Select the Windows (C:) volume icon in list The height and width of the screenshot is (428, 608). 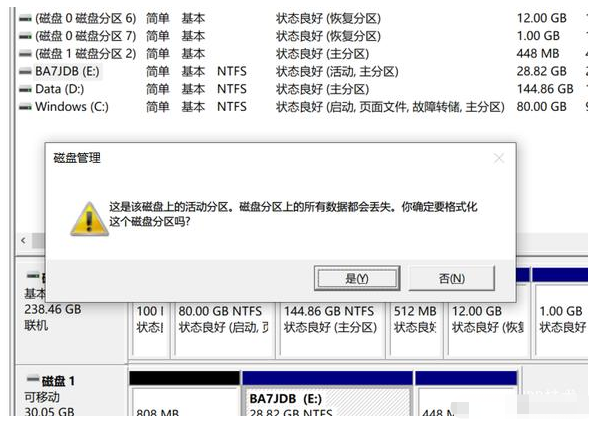pyautogui.click(x=25, y=108)
